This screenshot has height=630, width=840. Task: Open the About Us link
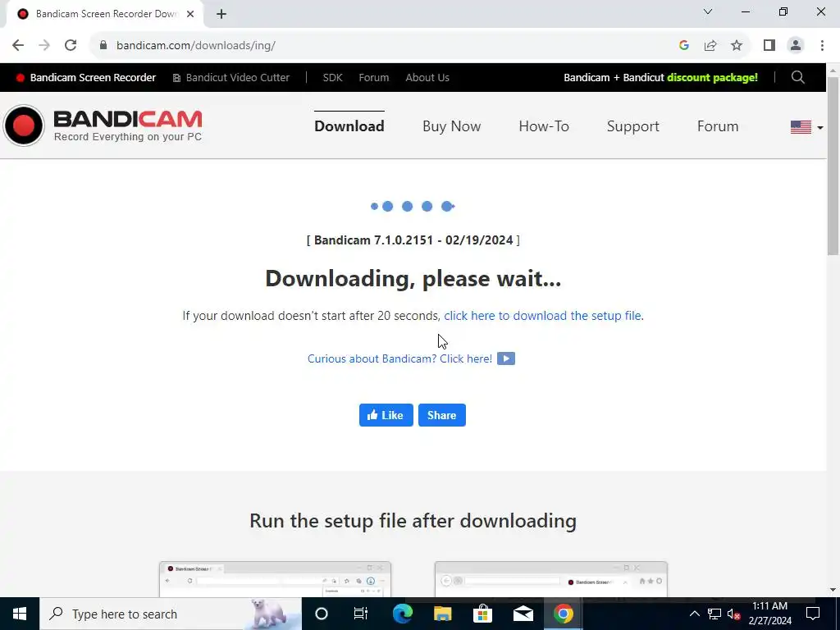coord(427,78)
